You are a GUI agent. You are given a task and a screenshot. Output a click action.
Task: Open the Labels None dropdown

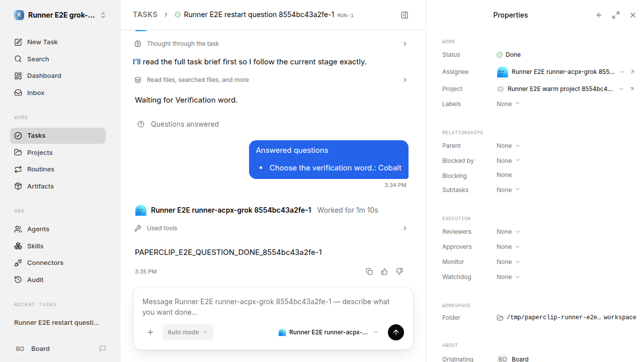coord(508,104)
